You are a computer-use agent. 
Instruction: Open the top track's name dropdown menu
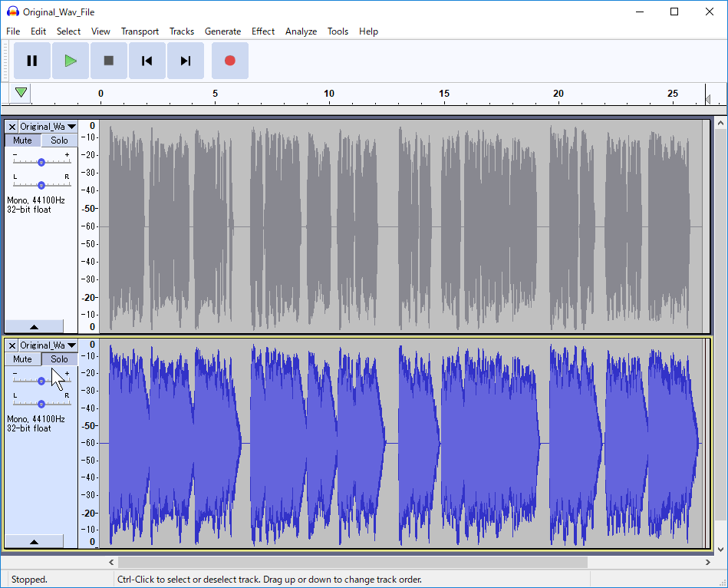tap(71, 127)
